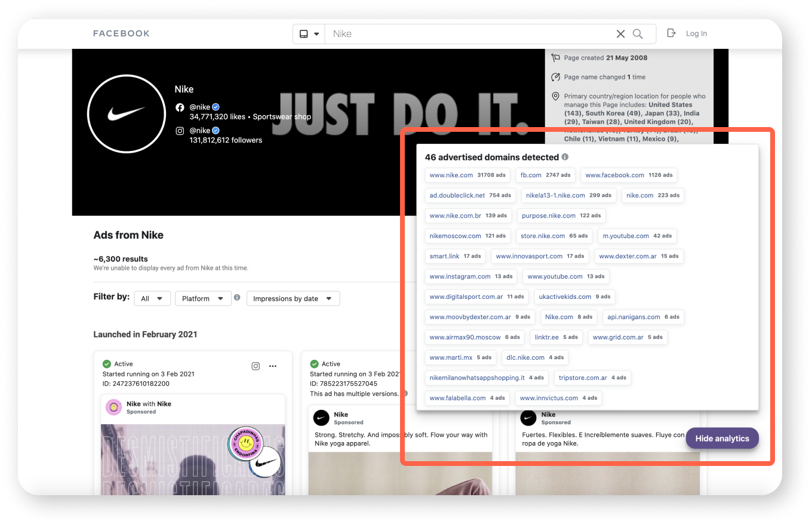Click the fb.com 2747 ads tag

545,175
